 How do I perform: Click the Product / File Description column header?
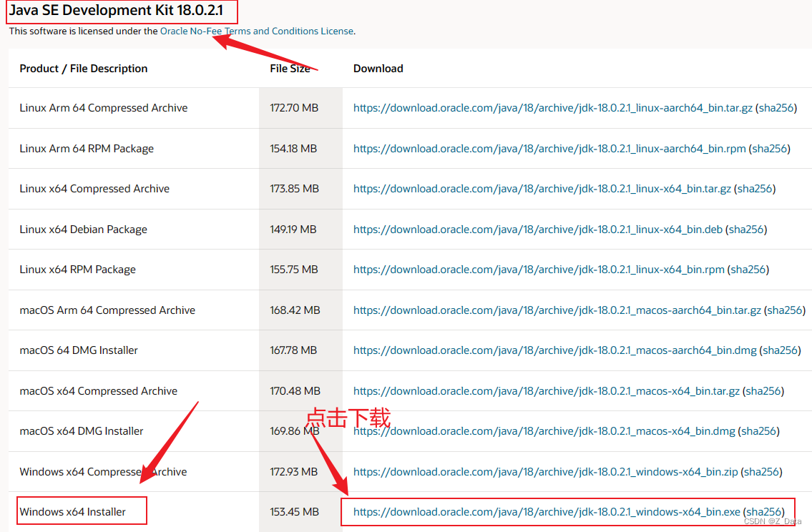coord(84,69)
